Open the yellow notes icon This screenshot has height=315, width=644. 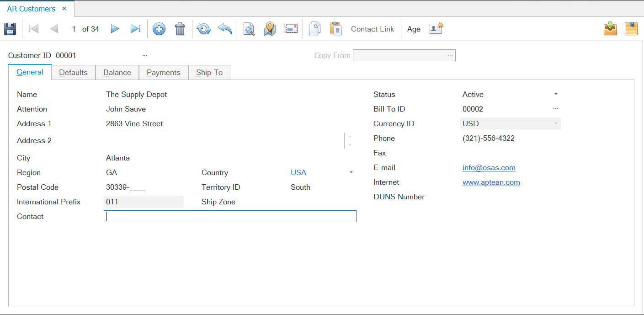(631, 29)
